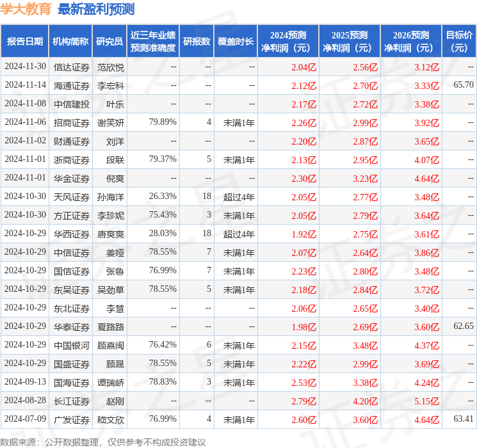Click researcher name 顾熹闽
The image size is (477, 448).
[x=111, y=346]
